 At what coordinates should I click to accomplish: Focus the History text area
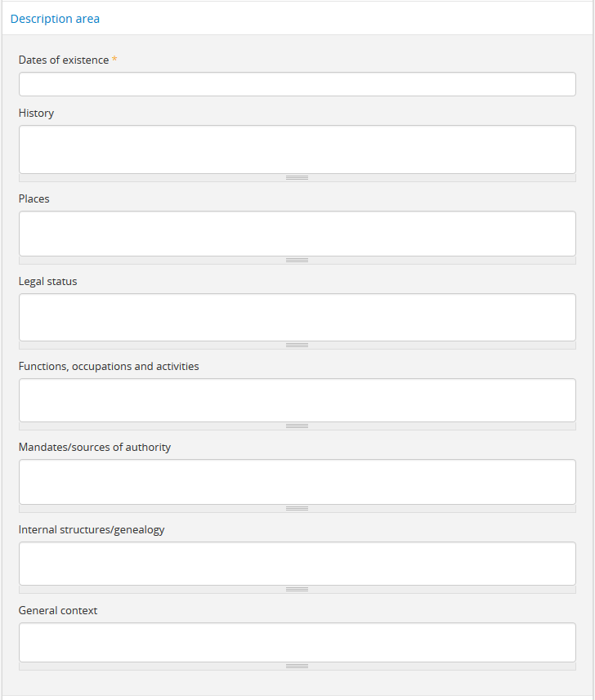[x=297, y=149]
